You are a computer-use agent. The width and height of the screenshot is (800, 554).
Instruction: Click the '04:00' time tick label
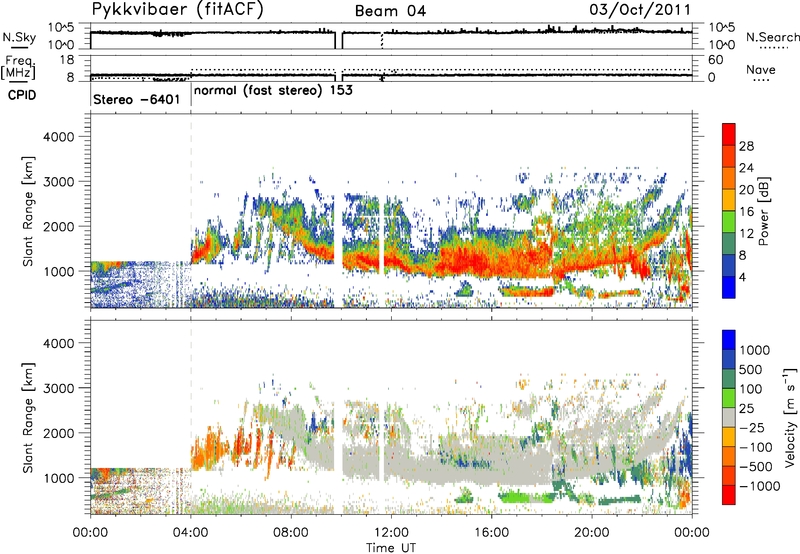click(191, 533)
